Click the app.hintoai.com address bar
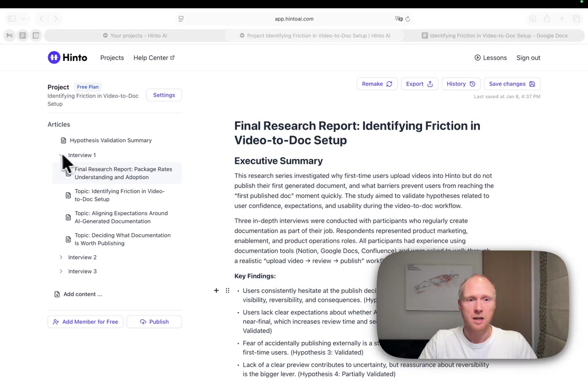 (294, 19)
